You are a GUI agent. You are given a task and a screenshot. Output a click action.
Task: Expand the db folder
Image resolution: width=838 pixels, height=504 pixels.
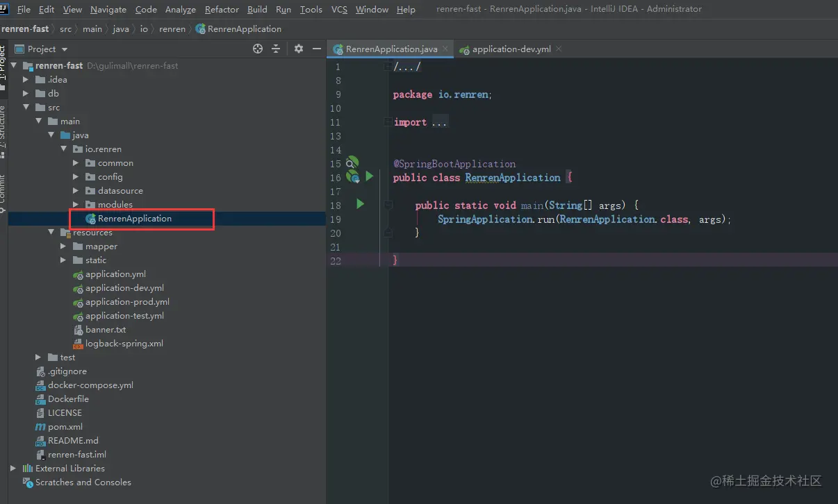26,94
